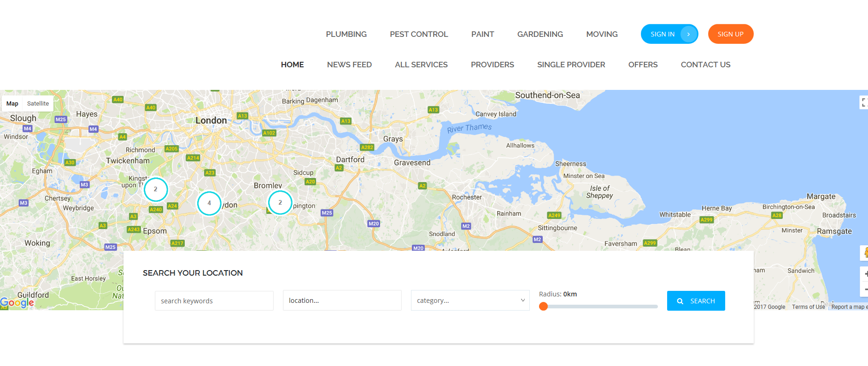Screen dimensions: 868x366
Task: Open the All Services menu item
Action: point(421,65)
